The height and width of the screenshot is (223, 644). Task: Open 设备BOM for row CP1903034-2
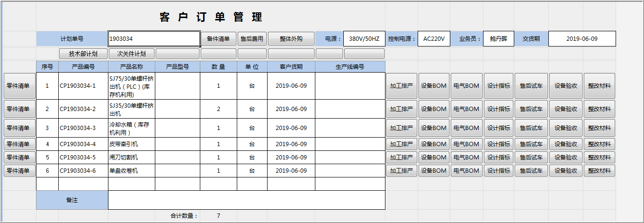(x=434, y=109)
